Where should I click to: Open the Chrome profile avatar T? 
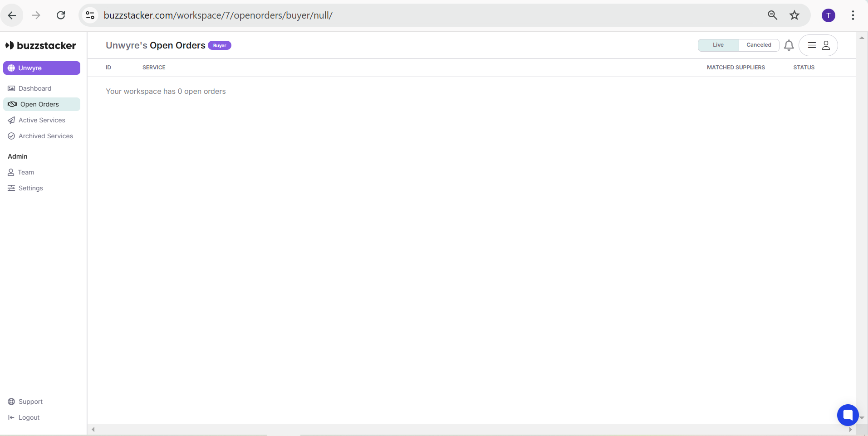click(829, 15)
